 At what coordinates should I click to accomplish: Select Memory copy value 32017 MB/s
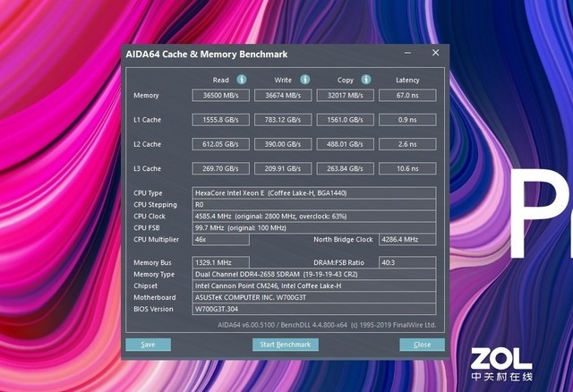pyautogui.click(x=345, y=96)
